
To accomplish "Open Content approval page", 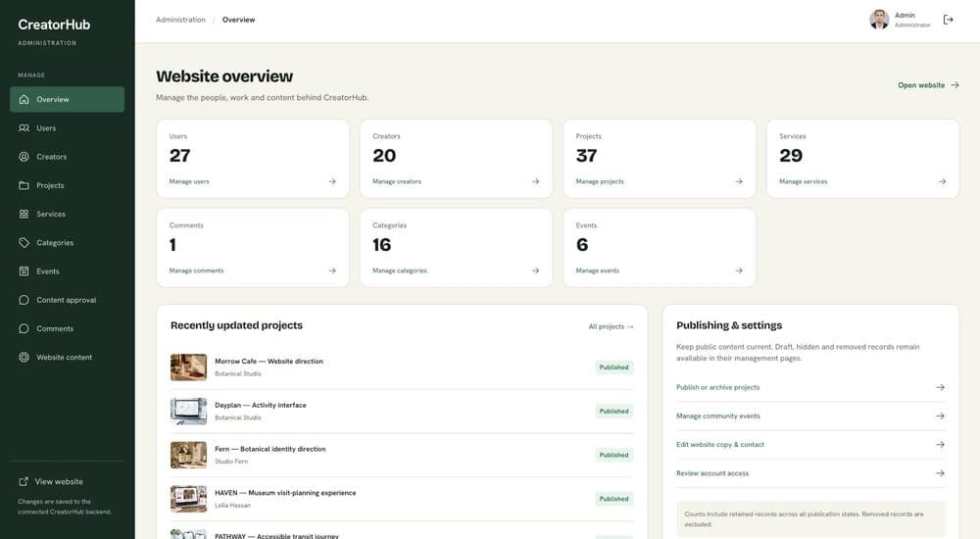I will click(67, 300).
